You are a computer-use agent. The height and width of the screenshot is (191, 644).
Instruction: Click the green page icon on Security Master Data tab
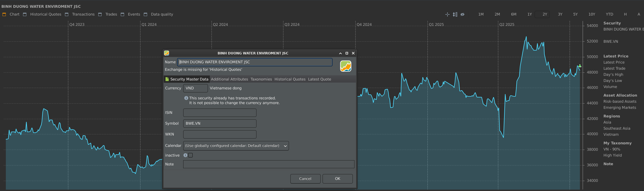click(x=167, y=79)
